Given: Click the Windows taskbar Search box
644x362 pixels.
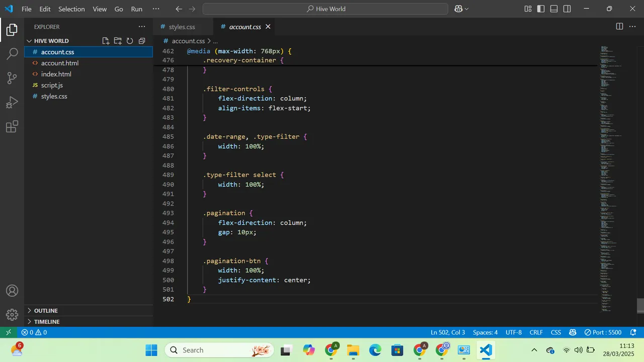Looking at the screenshot, I should (219, 350).
